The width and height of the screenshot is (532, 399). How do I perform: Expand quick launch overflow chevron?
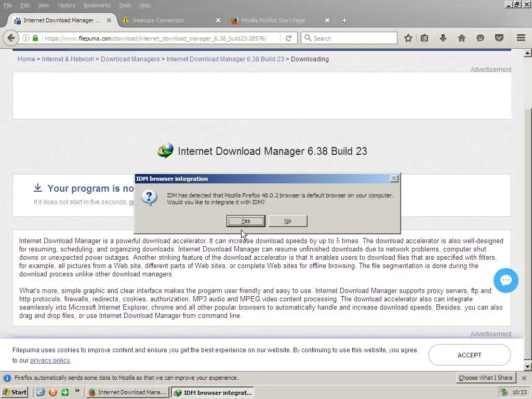pyautogui.click(x=77, y=391)
